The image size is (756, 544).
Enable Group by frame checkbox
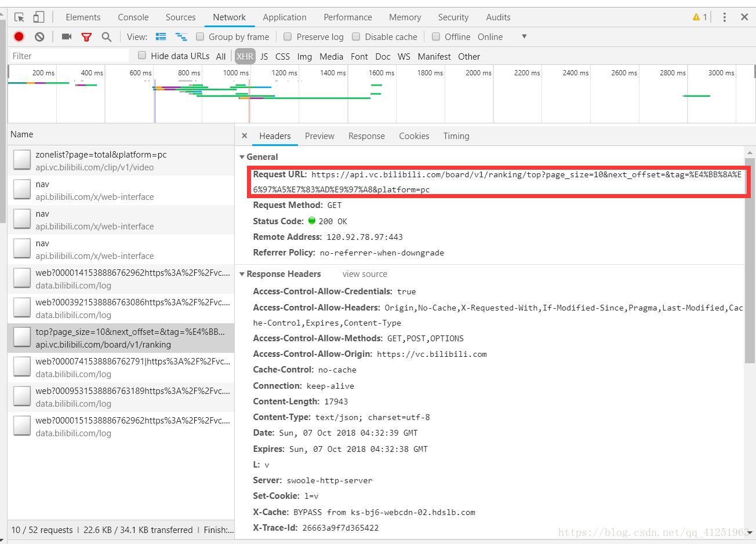200,36
